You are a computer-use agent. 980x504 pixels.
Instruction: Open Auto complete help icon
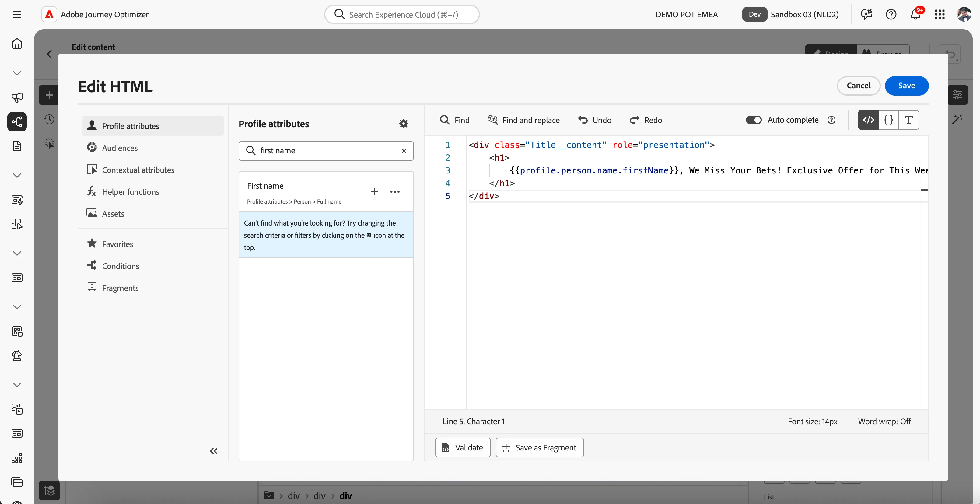pos(831,120)
